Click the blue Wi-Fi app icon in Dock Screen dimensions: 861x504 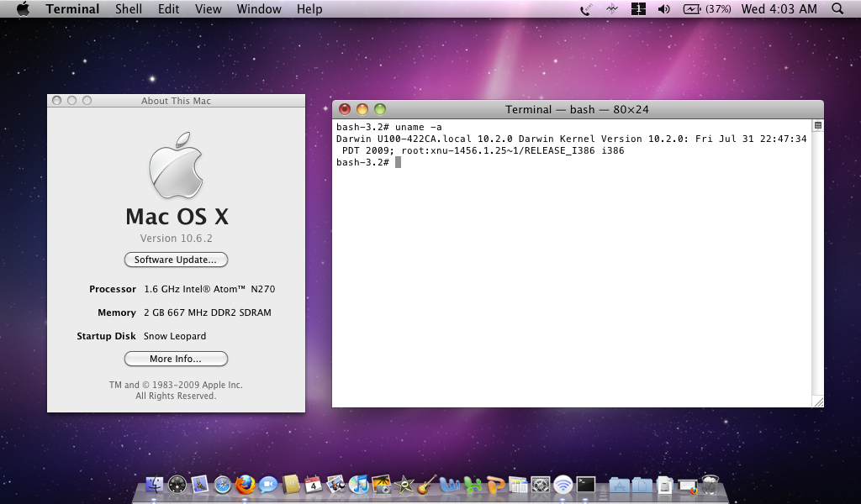coord(563,484)
